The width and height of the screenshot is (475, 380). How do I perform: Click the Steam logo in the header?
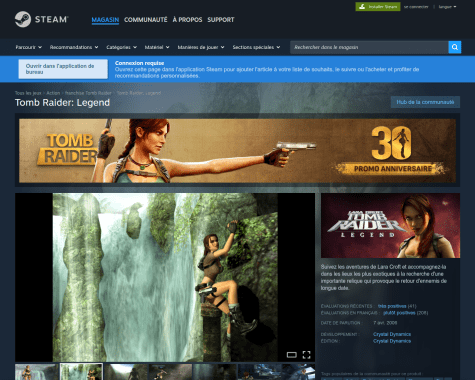point(42,19)
